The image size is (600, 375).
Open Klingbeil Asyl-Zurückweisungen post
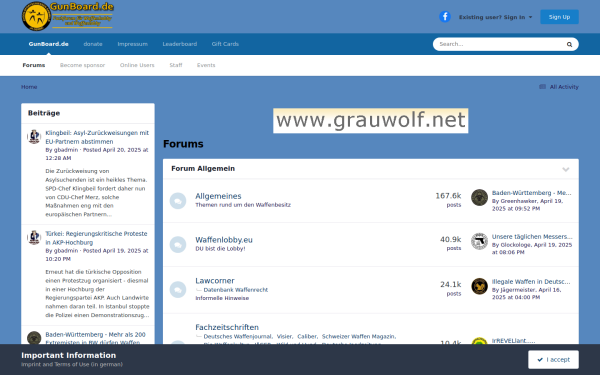pos(97,137)
